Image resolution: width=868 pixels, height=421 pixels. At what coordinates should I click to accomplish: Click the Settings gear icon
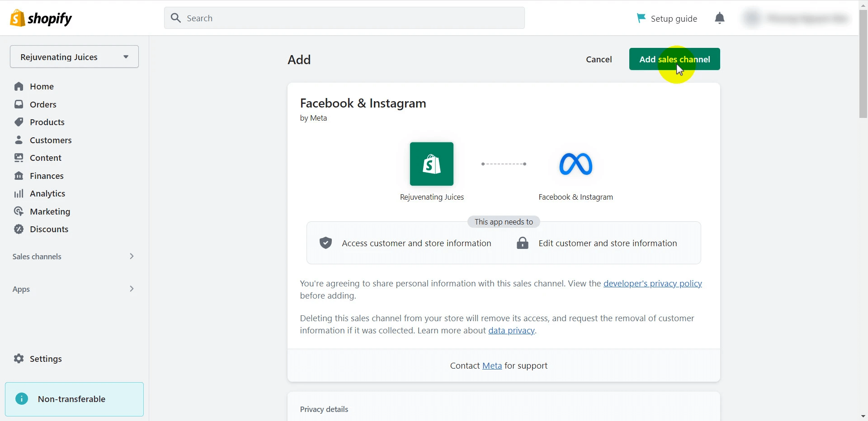[18, 359]
